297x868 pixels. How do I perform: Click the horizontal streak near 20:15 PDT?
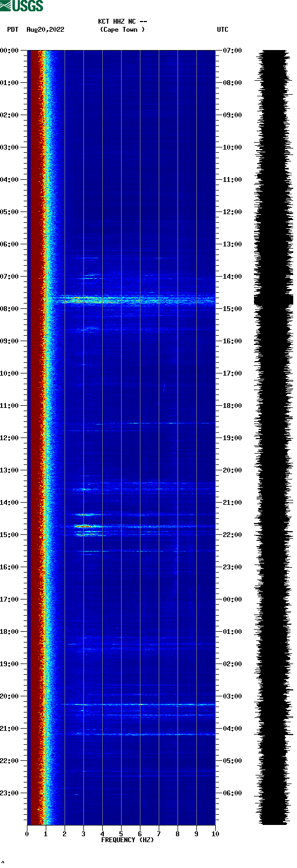137,704
